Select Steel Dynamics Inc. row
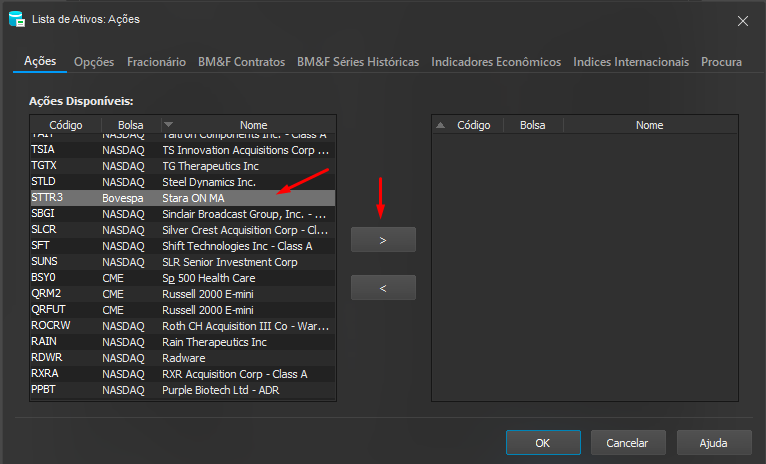766x464 pixels. [183, 182]
